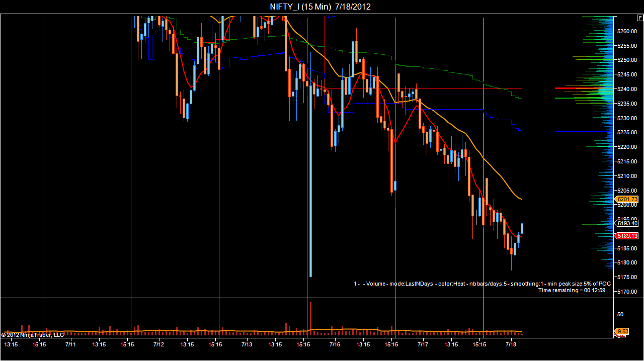
Task: Select the orange 5201.73 price marker
Action: (x=627, y=199)
